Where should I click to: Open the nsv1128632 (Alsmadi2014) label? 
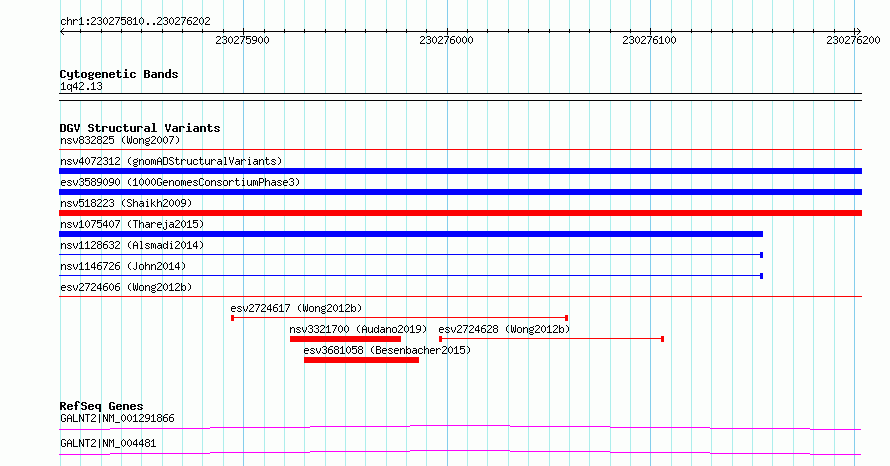[x=132, y=245]
